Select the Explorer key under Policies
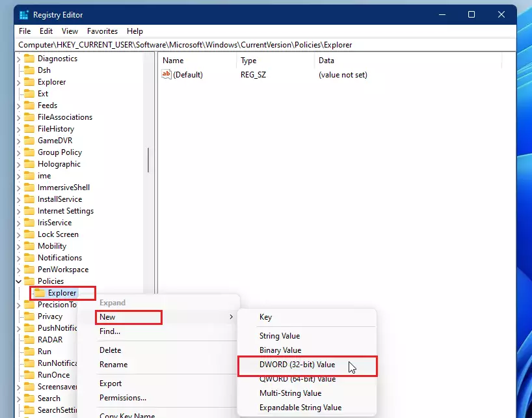Image resolution: width=532 pixels, height=418 pixels. click(62, 293)
